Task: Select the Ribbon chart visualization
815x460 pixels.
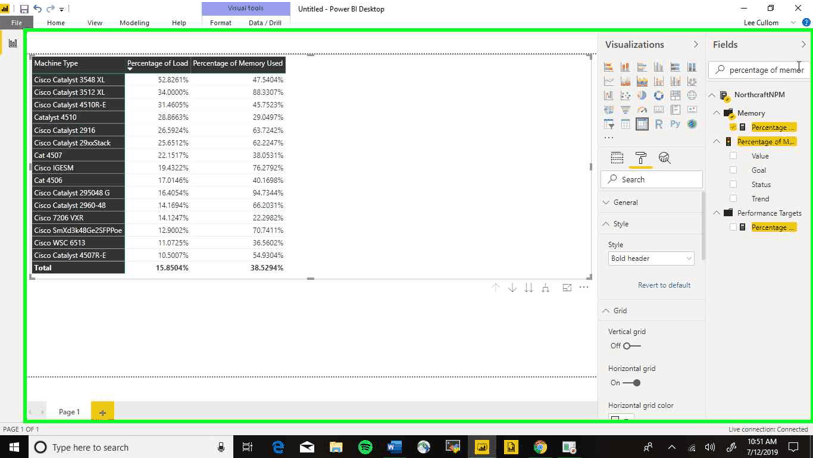Action: pos(692,82)
